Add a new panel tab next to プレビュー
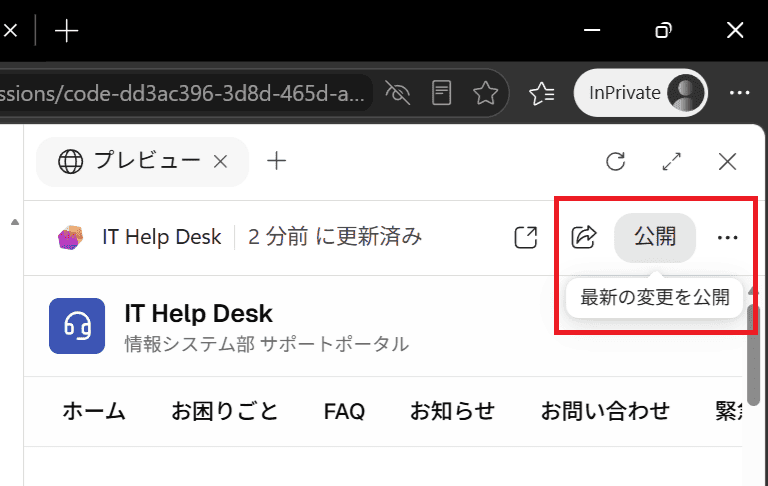The height and width of the screenshot is (486, 768). pos(277,161)
